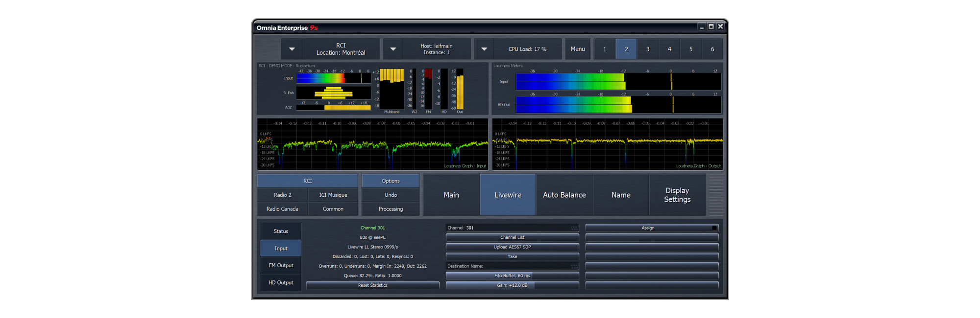Select the ICI Musique station button
Screen dimensions: 980x318
333,195
